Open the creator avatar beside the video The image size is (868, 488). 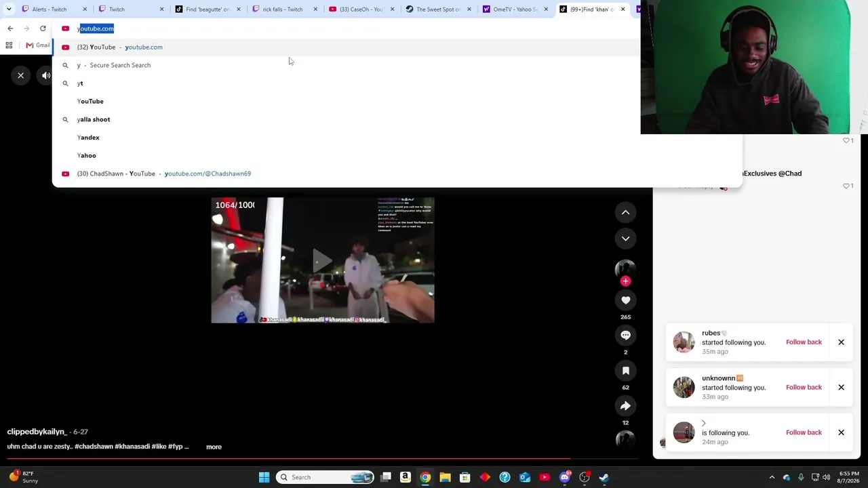[x=625, y=268]
